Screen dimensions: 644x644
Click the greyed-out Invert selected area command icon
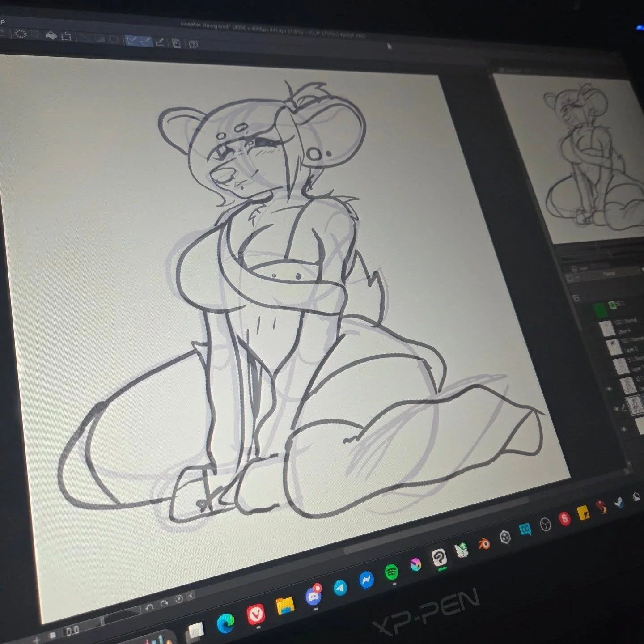click(x=99, y=39)
